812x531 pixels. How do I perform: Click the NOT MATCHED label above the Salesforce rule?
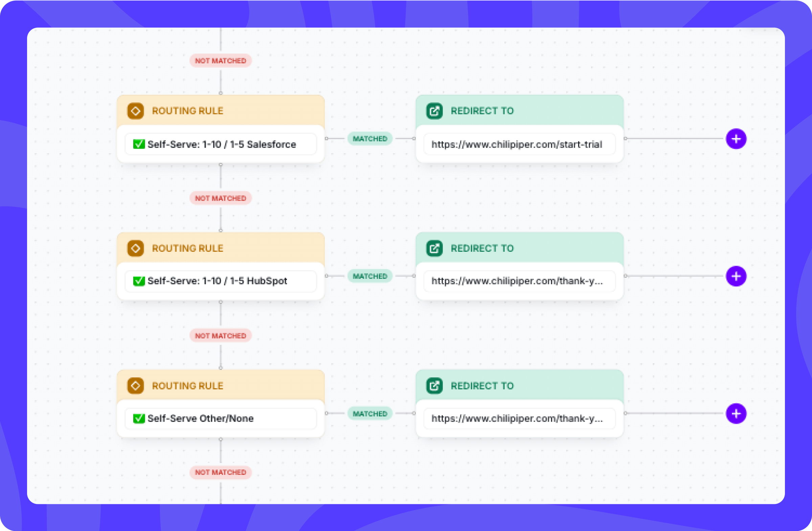(220, 61)
